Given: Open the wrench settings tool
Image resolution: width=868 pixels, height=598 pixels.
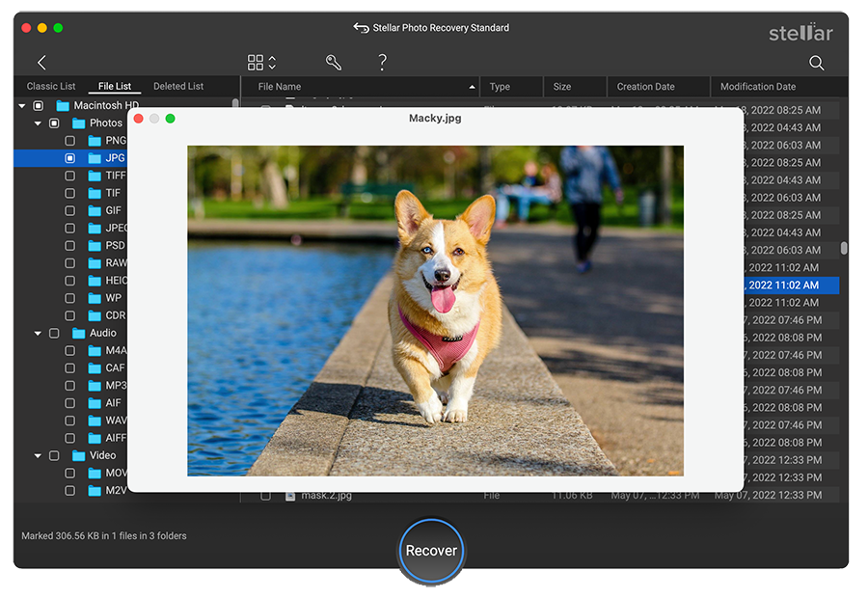Looking at the screenshot, I should coord(334,63).
